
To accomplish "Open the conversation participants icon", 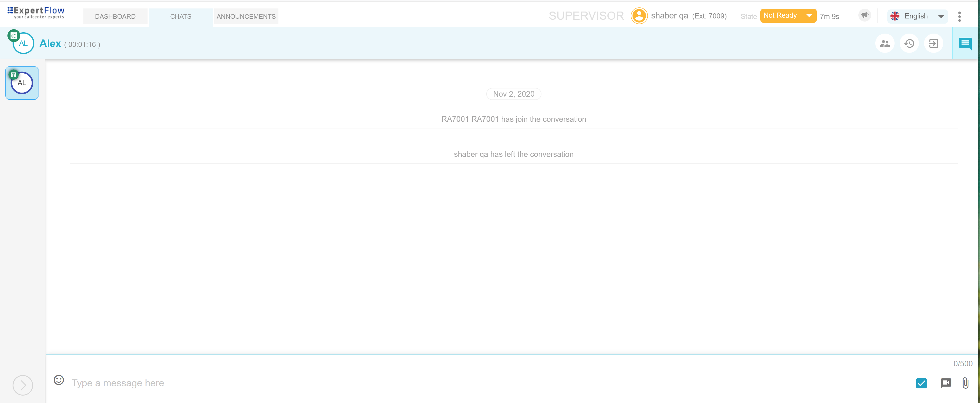I will click(885, 43).
